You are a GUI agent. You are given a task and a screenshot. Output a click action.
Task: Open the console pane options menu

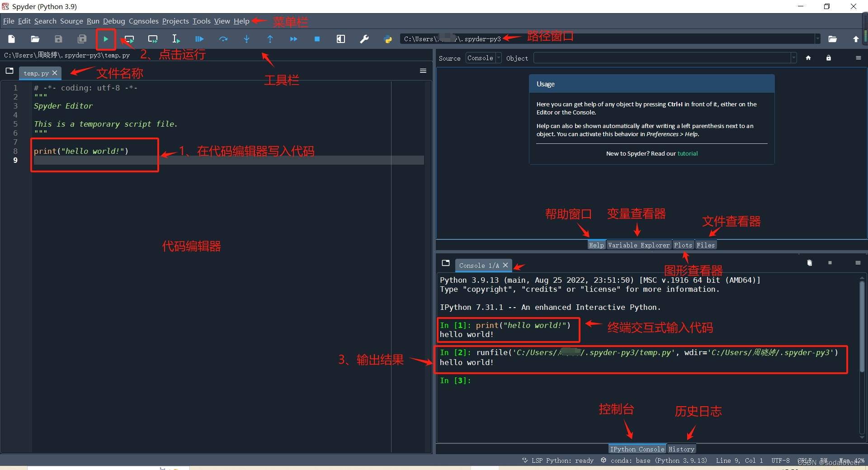[x=858, y=263]
